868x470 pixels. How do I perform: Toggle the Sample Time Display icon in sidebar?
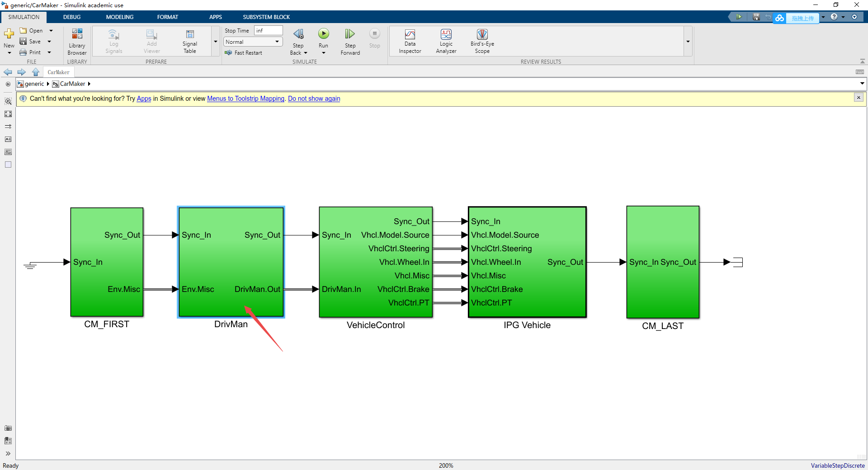[x=8, y=127]
